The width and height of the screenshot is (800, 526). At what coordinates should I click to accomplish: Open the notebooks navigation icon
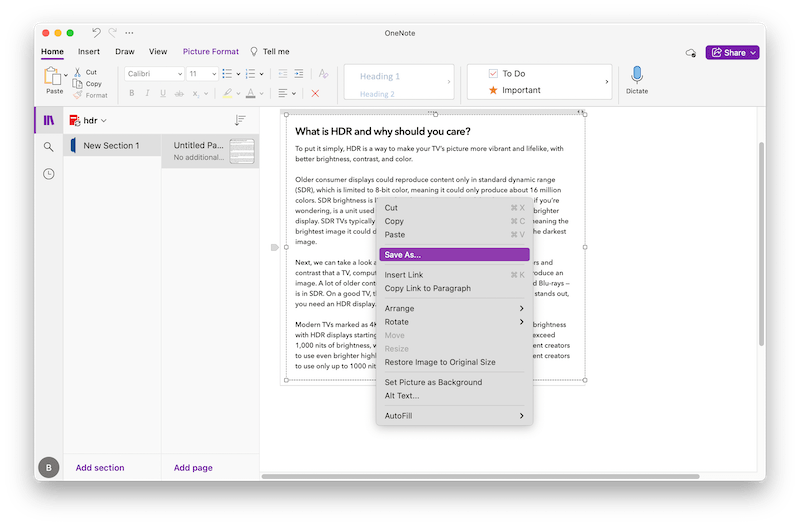48,120
